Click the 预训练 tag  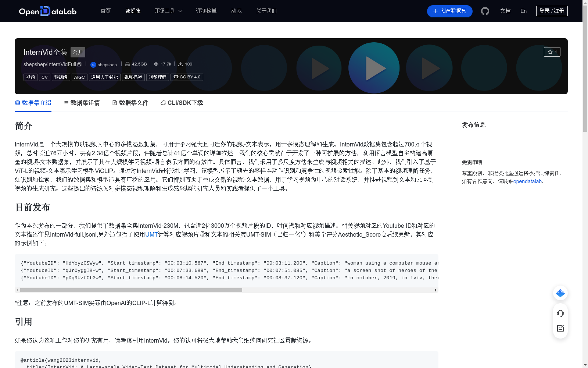point(61,77)
